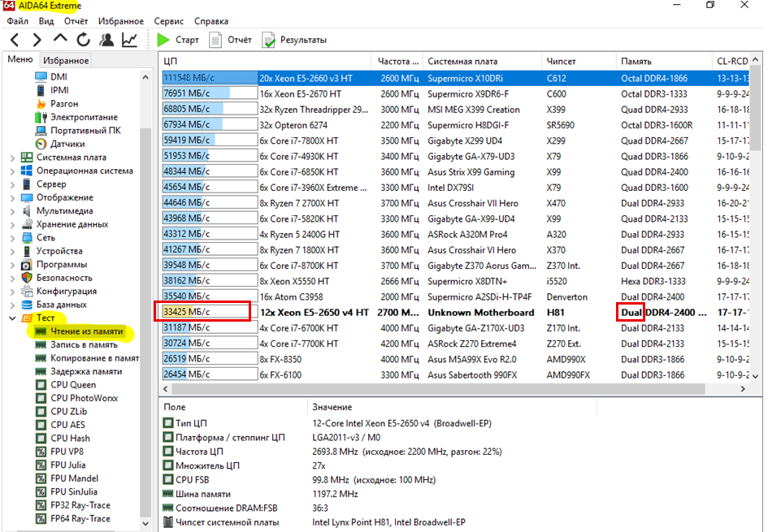Select the 8x Ryzen 7 2700X HT row
768x532 pixels.
[x=455, y=203]
